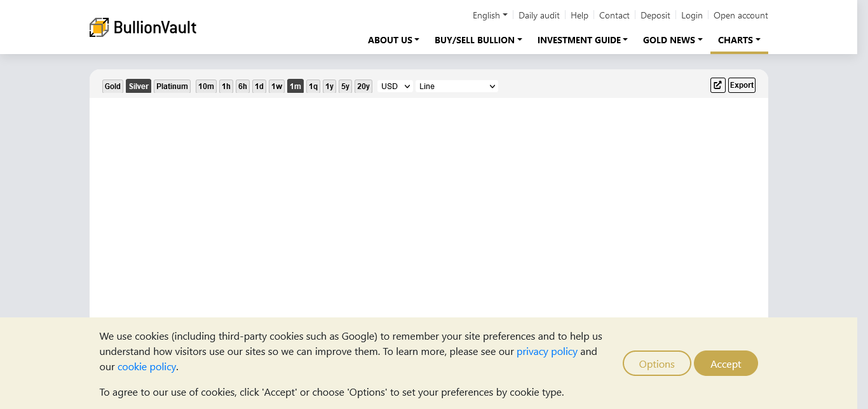This screenshot has height=409, width=868.
Task: Switch chart to Platinum
Action: (x=172, y=87)
